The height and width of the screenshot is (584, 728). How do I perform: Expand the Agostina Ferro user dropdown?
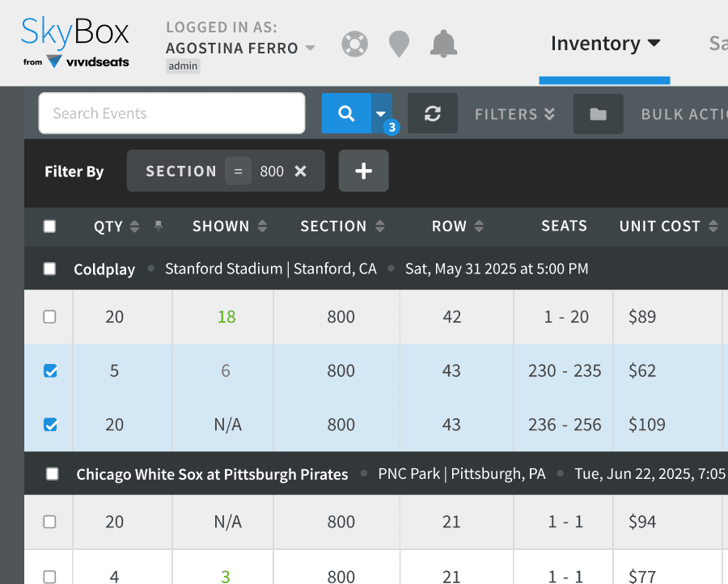click(310, 48)
